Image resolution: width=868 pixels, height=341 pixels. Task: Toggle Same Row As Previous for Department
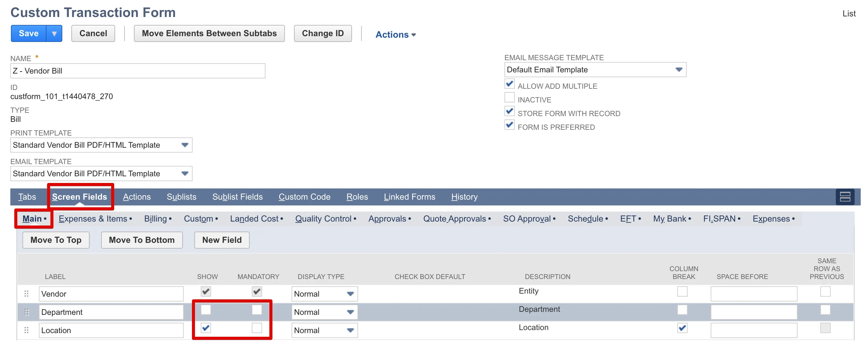pyautogui.click(x=825, y=309)
